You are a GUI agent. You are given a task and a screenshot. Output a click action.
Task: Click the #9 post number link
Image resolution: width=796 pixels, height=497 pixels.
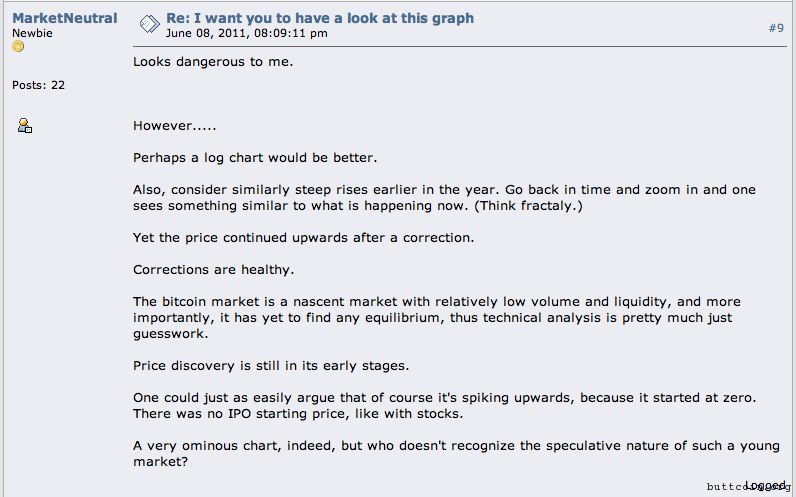pos(776,28)
